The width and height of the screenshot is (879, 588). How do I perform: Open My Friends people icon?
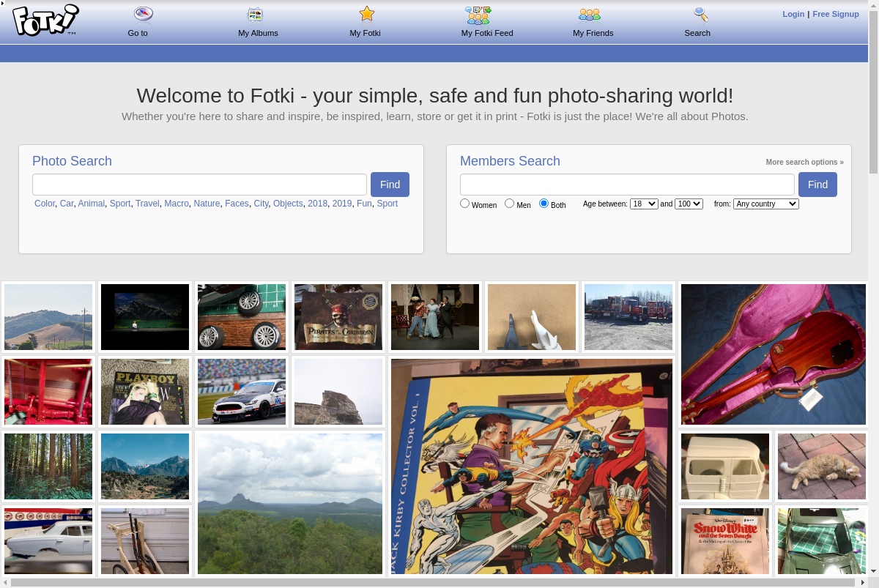pos(590,15)
